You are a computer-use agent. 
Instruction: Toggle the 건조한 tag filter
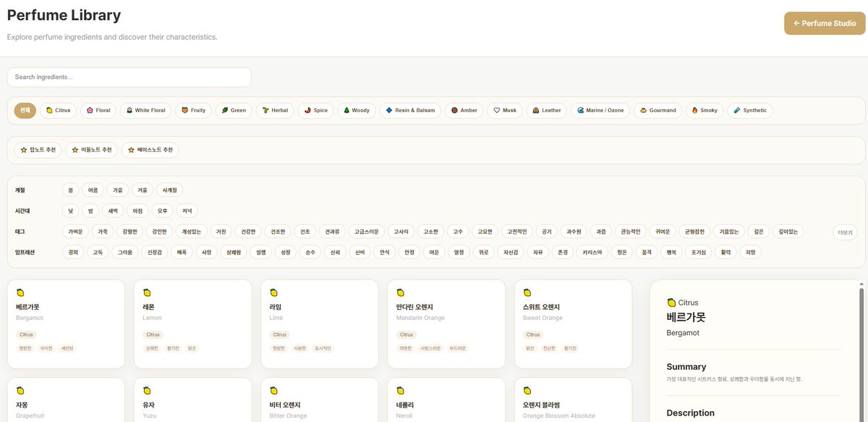click(278, 232)
